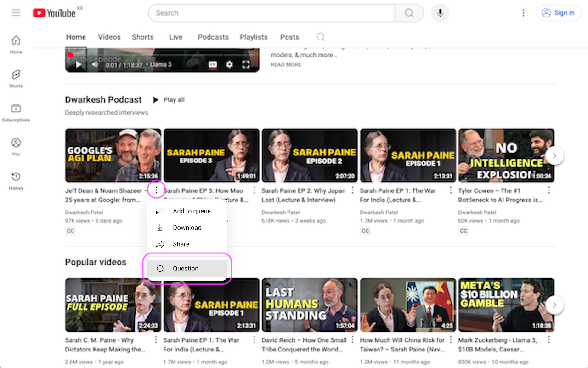
Task: Open the channel search magnifier icon
Action: tap(320, 37)
